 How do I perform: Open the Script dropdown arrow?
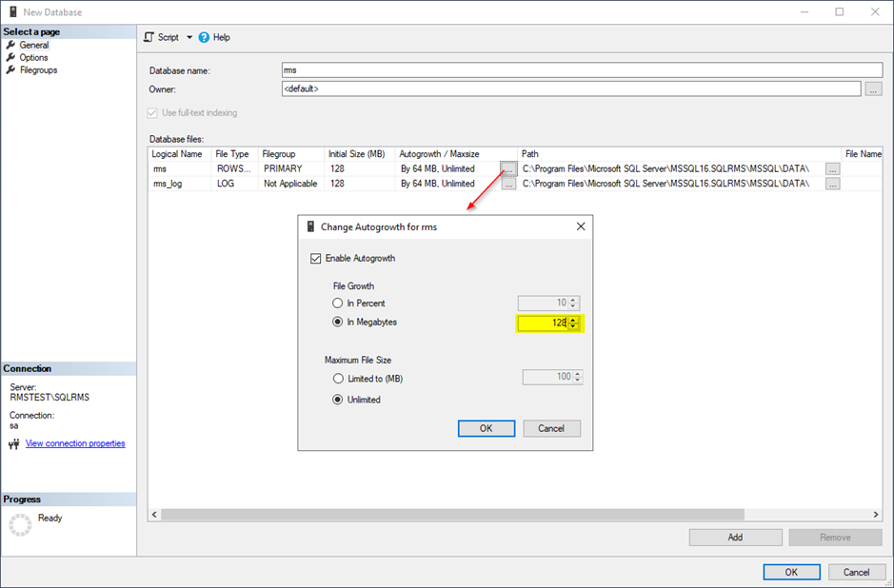click(189, 37)
